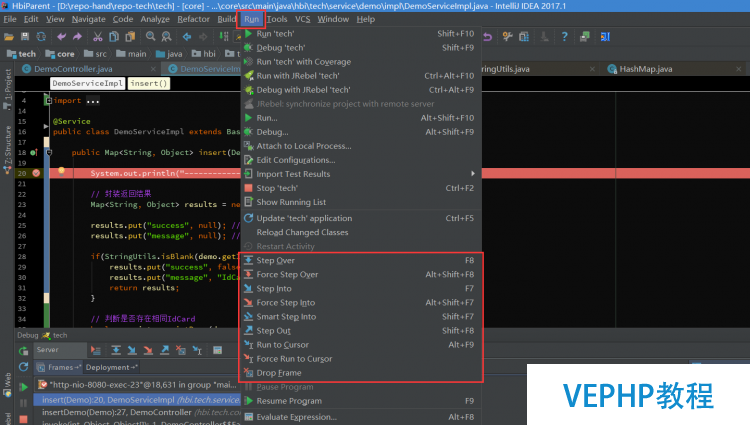Click the yellow intention light bulb on line 20
Viewport: 750px width, 425px height.
pyautogui.click(x=61, y=171)
